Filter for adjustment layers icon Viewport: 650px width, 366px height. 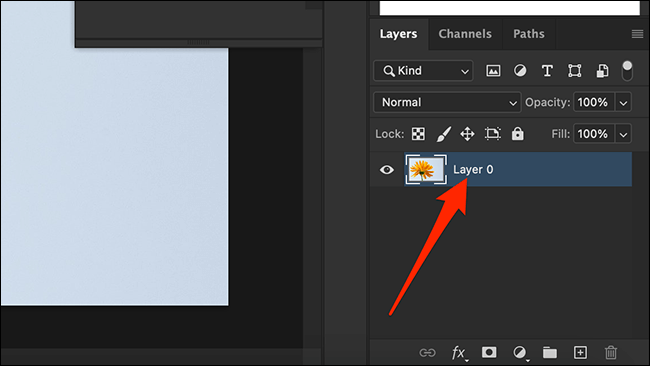click(x=520, y=71)
